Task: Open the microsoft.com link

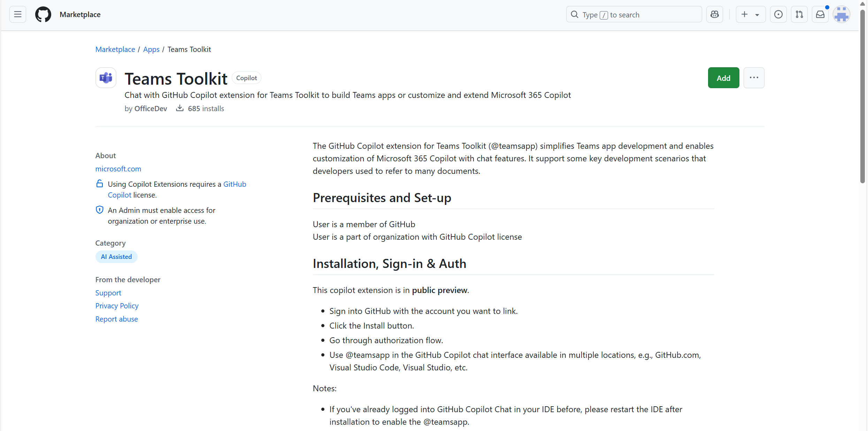Action: tap(118, 169)
